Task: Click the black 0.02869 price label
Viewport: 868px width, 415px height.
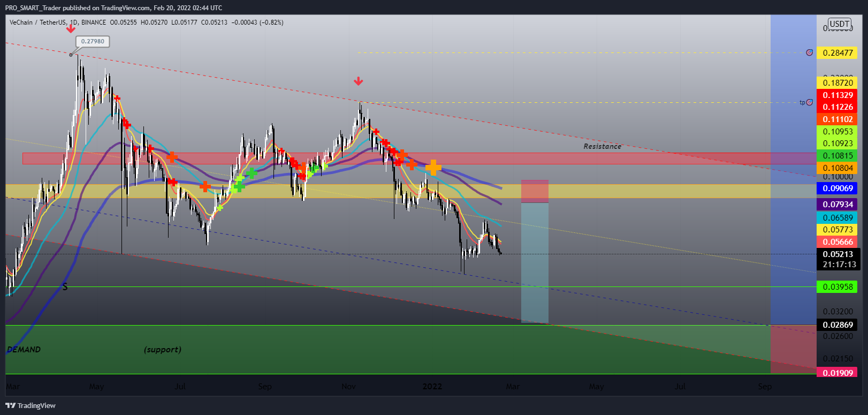Action: [x=837, y=325]
